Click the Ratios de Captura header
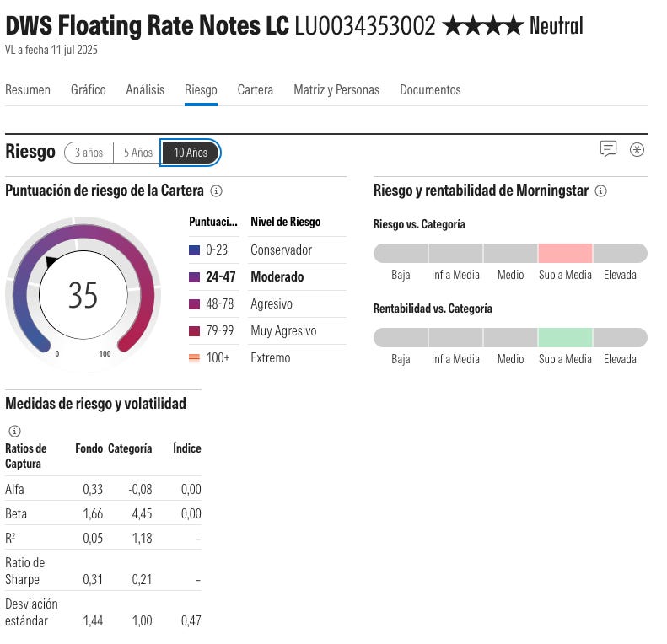 click(26, 456)
